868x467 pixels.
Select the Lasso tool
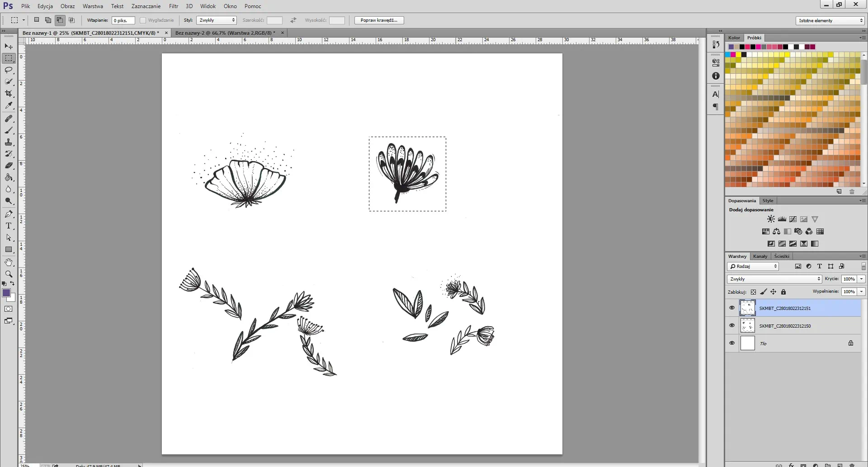pyautogui.click(x=9, y=70)
